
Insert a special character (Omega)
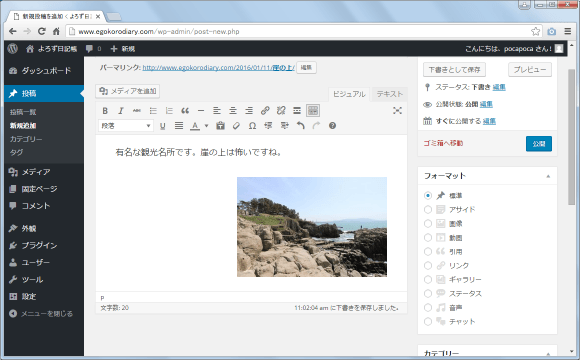point(252,126)
